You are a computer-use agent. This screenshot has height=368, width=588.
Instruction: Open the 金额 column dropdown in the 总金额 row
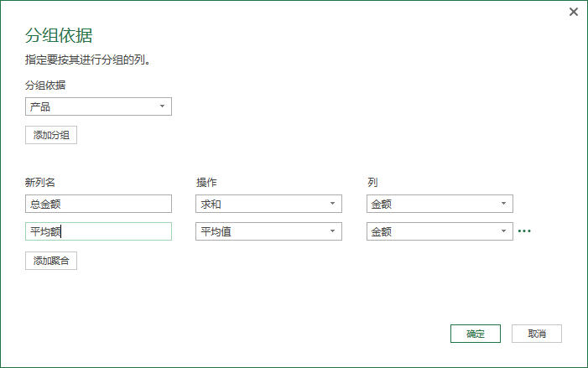[x=440, y=204]
